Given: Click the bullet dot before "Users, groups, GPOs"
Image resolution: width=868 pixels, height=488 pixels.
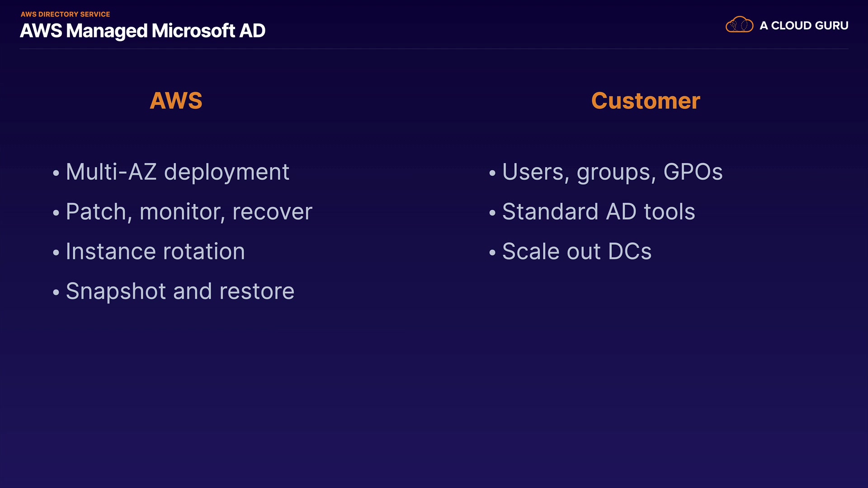Looking at the screenshot, I should pyautogui.click(x=492, y=173).
